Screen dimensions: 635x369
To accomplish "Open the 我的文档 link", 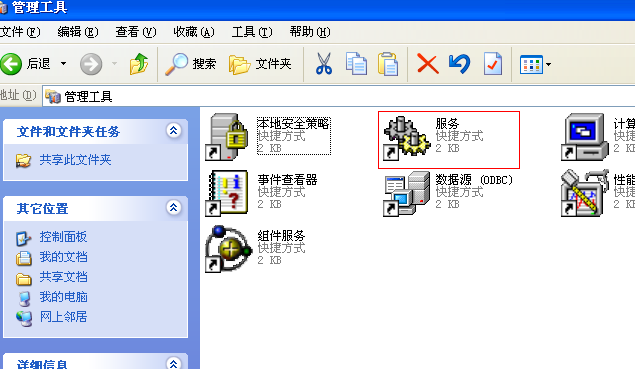I will [x=63, y=256].
